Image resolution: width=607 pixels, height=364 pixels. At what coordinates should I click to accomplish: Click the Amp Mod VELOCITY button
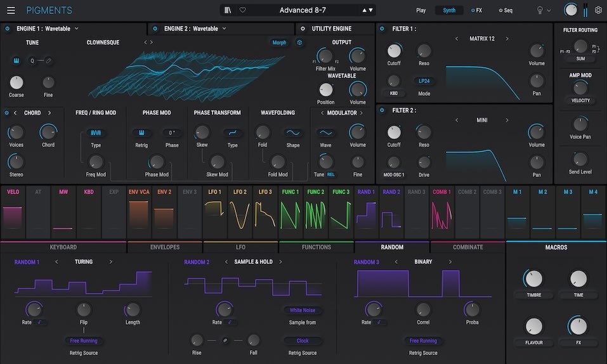tap(580, 101)
